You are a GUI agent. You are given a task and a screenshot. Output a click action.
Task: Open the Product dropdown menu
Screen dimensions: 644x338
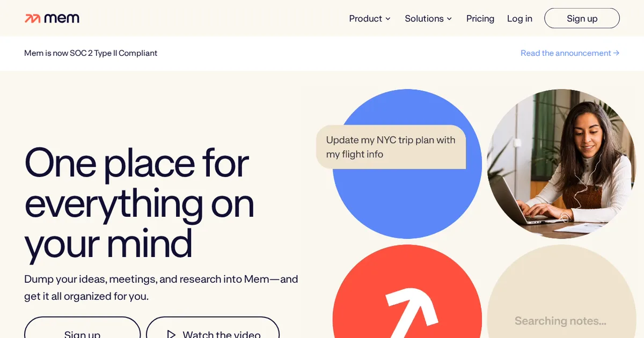coord(370,19)
